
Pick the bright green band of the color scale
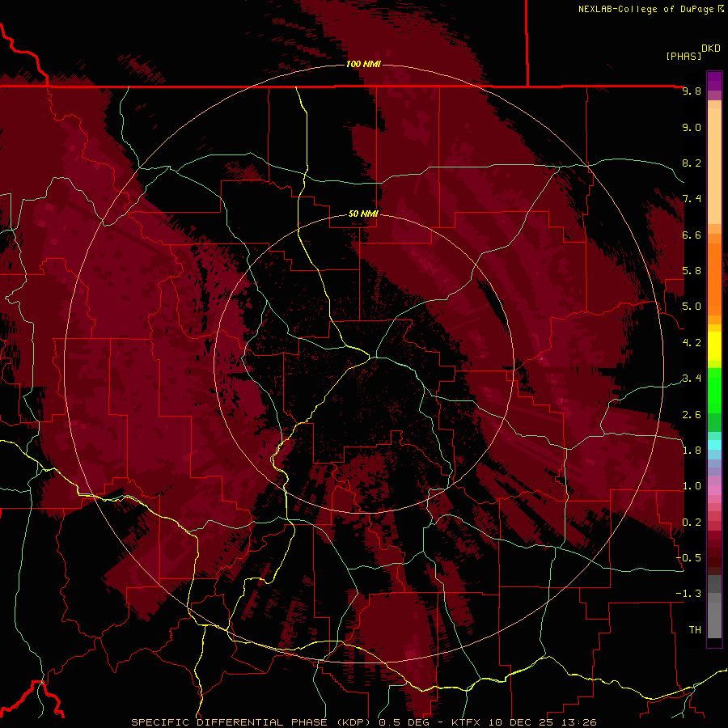[x=714, y=391]
